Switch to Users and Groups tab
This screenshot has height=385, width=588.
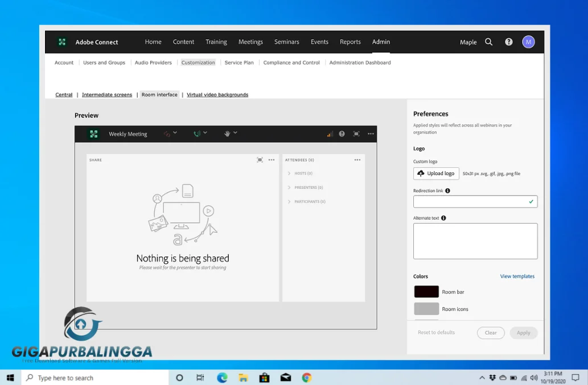pos(104,63)
